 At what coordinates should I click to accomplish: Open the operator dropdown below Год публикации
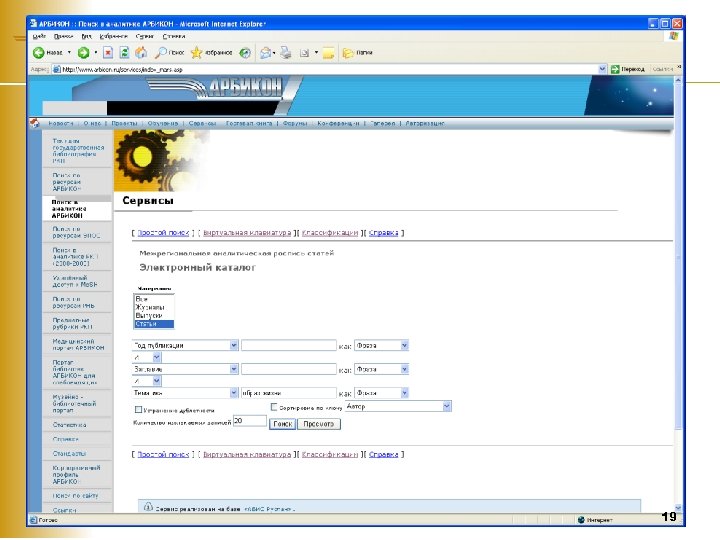point(157,357)
